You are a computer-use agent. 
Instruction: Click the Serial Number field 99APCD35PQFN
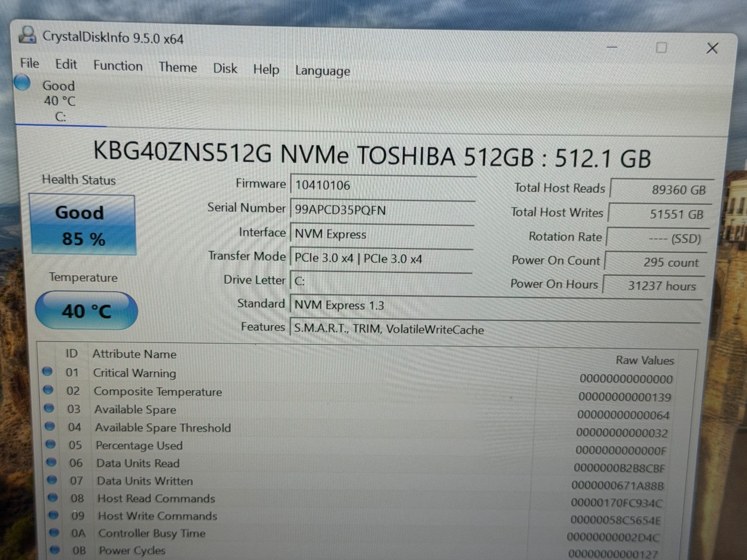point(382,210)
